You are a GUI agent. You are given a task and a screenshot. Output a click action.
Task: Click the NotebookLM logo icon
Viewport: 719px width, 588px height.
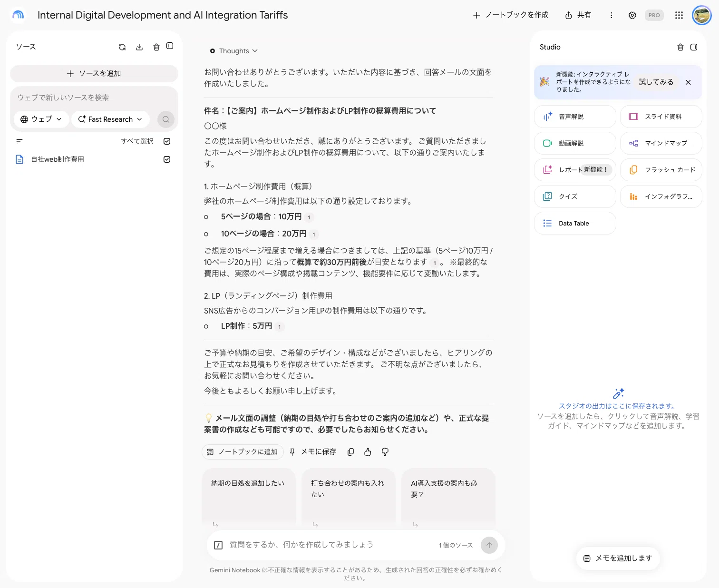pos(18,15)
